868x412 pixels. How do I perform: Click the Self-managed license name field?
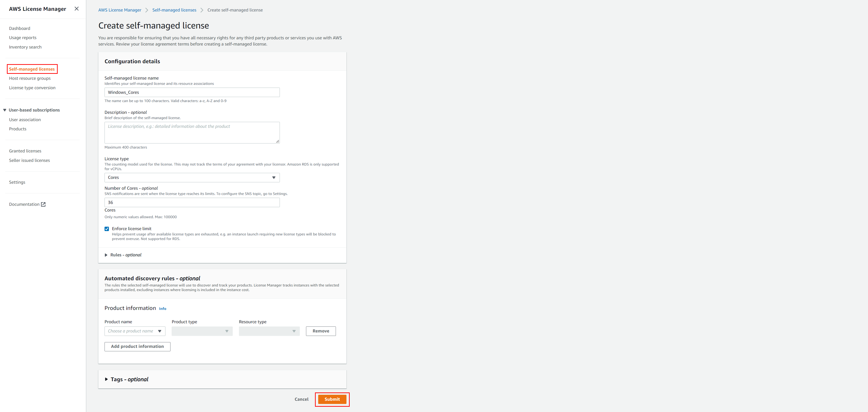click(192, 92)
